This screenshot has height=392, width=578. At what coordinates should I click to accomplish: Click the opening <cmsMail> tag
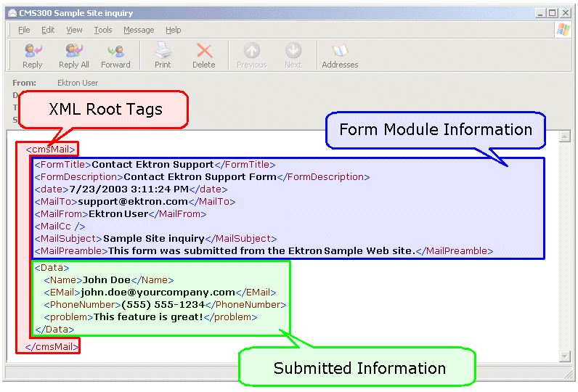tap(51, 150)
